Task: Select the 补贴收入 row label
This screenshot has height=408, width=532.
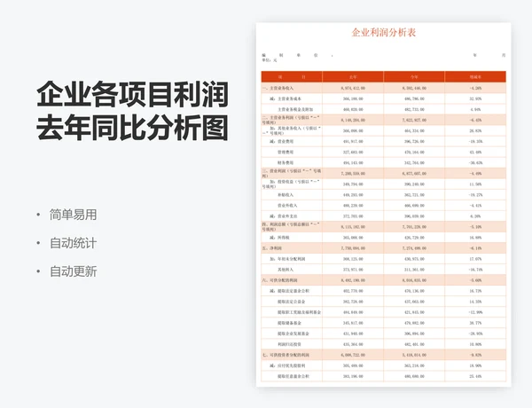Action: [286, 195]
